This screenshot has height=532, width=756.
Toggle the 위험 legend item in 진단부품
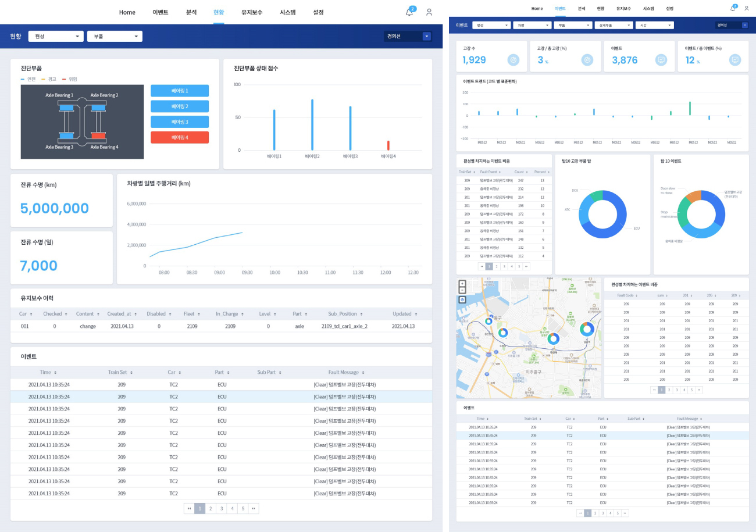pyautogui.click(x=69, y=78)
